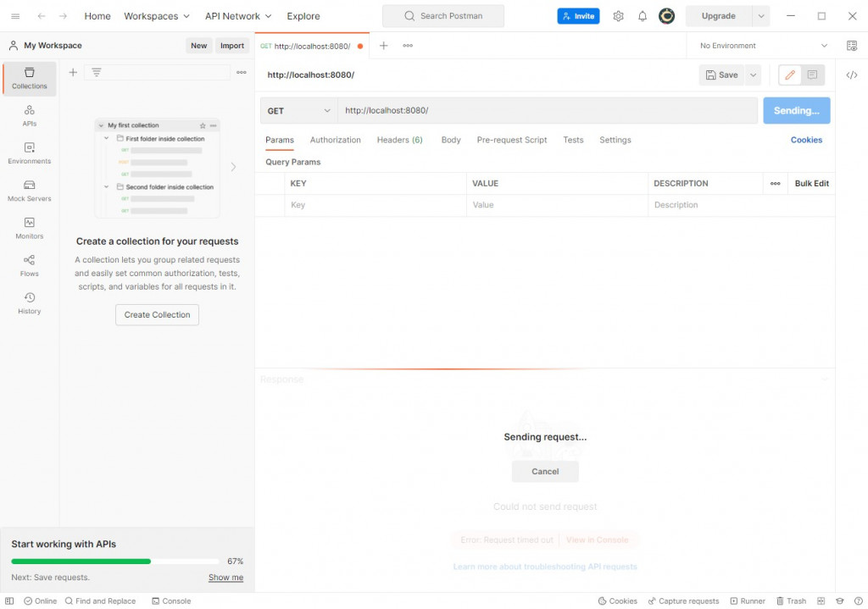Go back with the left arrow

pos(42,16)
